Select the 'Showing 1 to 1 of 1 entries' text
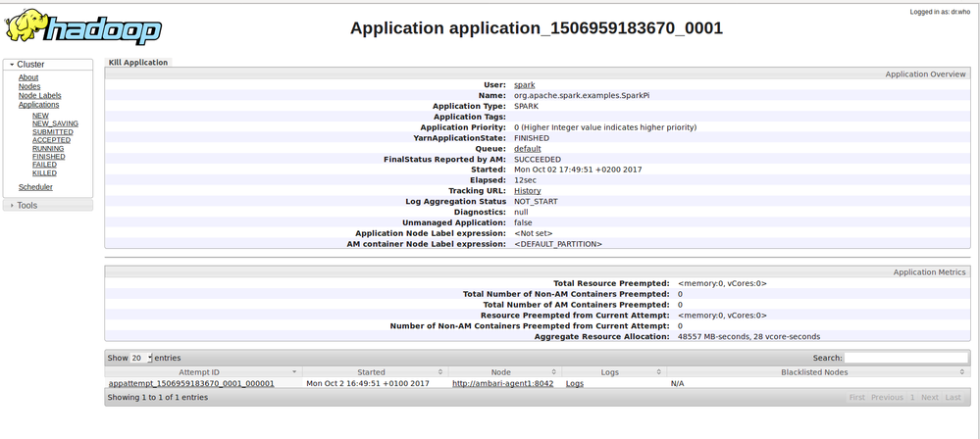 158,397
